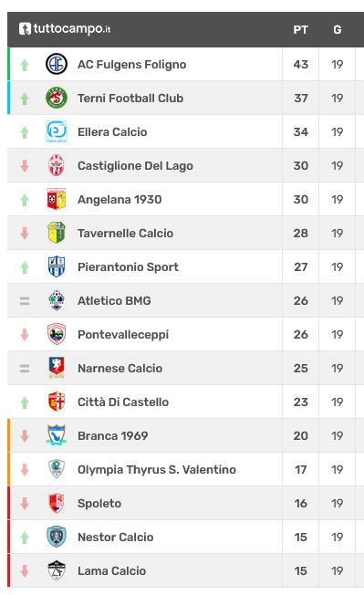Click the AC Fulgens Foligno team crest
This screenshot has height=595, width=364.
click(x=57, y=64)
